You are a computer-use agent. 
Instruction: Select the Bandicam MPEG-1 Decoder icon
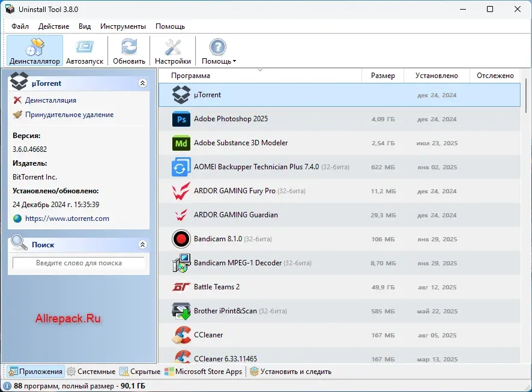coord(181,263)
